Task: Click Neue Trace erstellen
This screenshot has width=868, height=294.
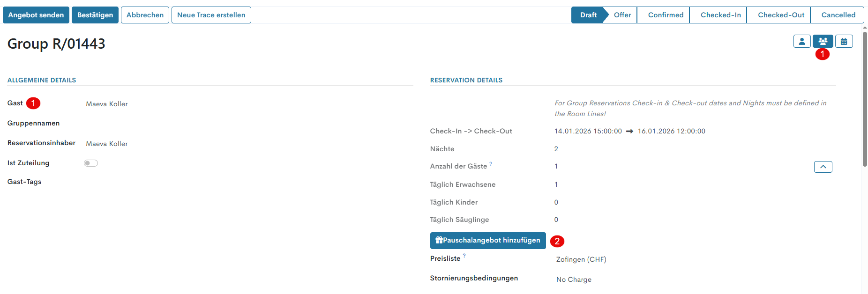Action: click(x=211, y=15)
